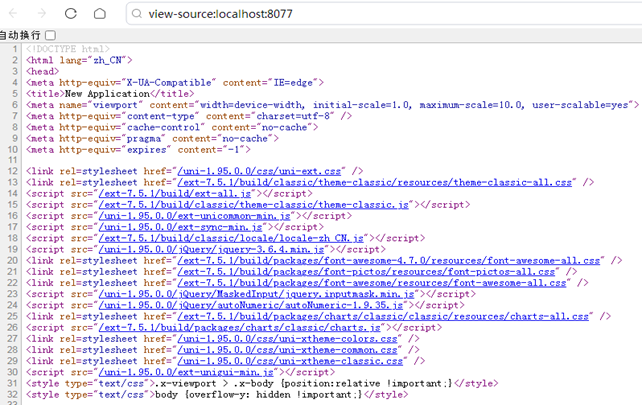The image size is (642, 405).
Task: Click the viewport meta tag line
Action: pyautogui.click(x=332, y=105)
